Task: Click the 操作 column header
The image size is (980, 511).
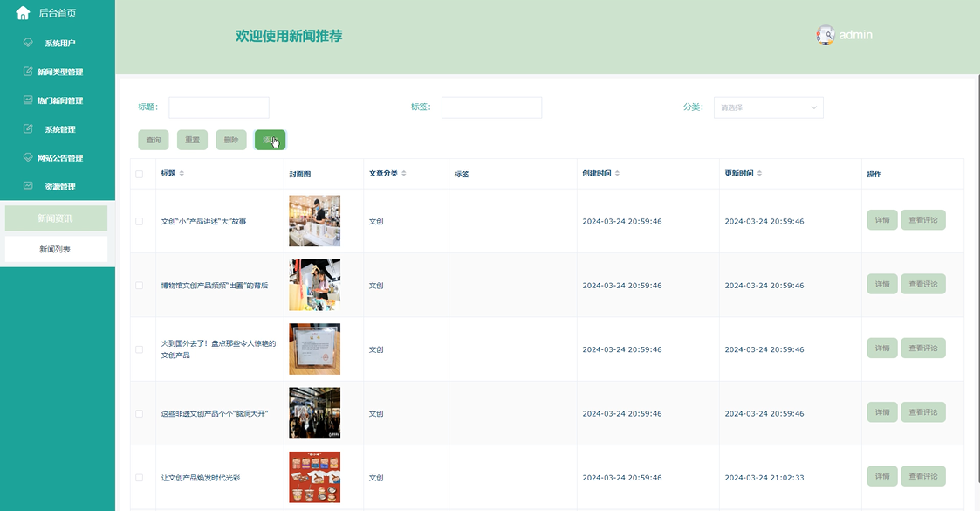Action: pos(874,174)
